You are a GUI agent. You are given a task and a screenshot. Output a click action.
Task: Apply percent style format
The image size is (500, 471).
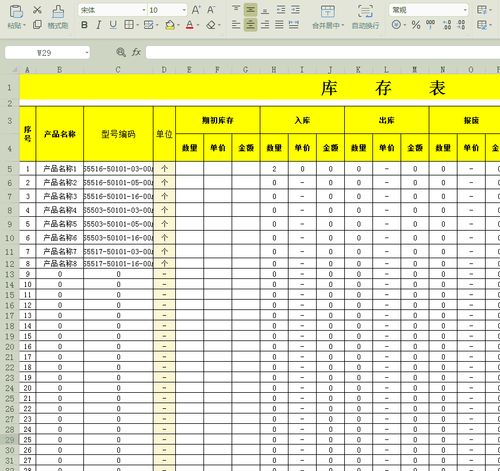pyautogui.click(x=416, y=25)
